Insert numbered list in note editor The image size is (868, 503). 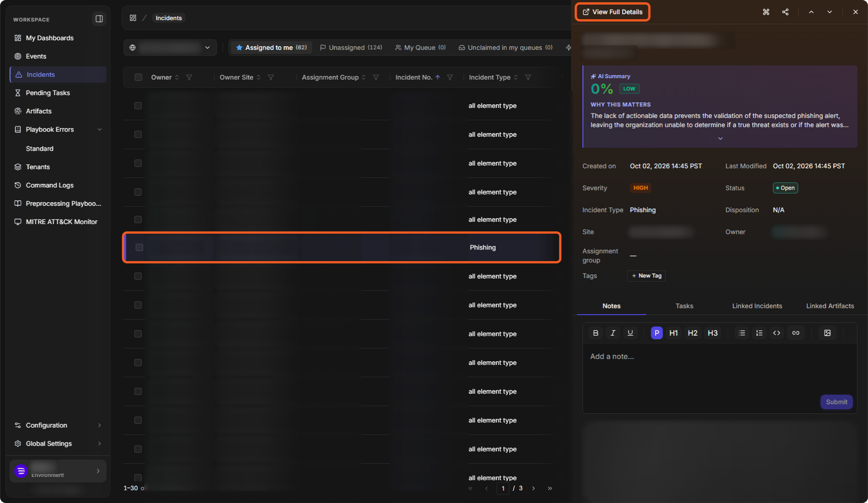pos(759,333)
